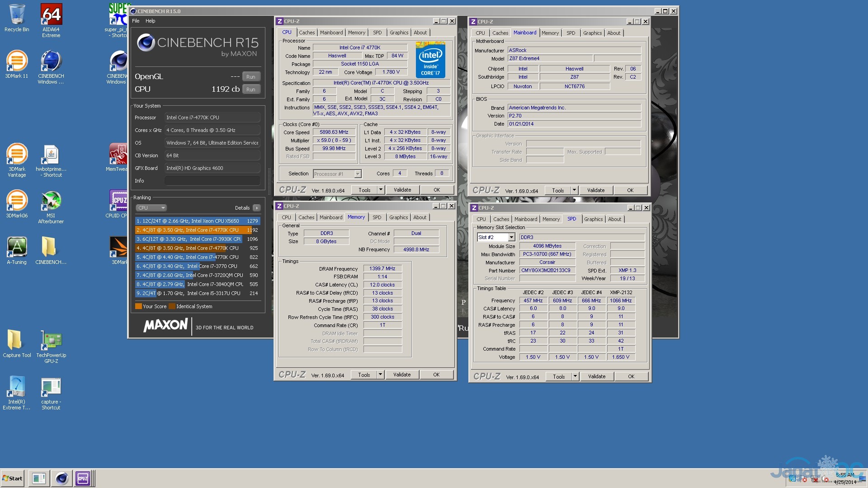Click the Details arrow button in Ranking
Viewport: 868px width, 488px height.
pyautogui.click(x=257, y=208)
